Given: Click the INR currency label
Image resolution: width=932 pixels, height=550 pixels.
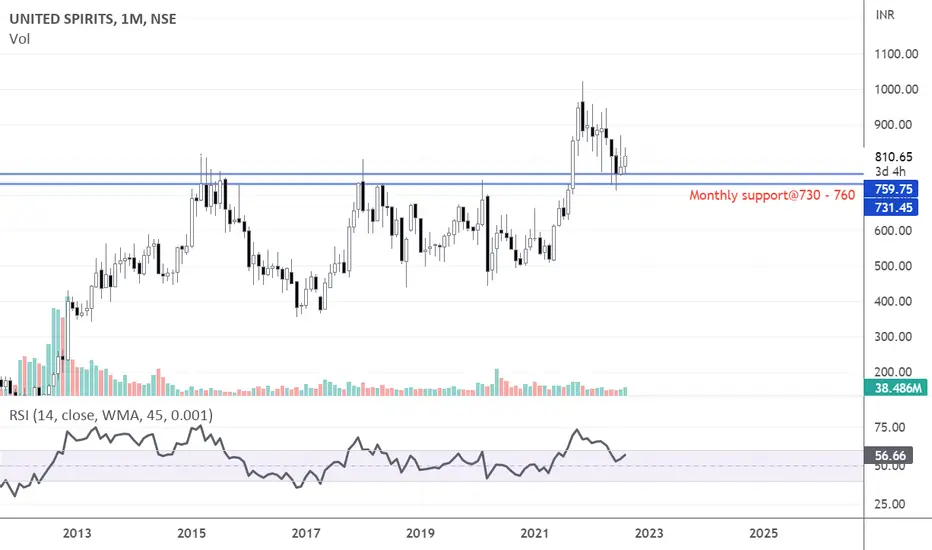Looking at the screenshot, I should click(884, 15).
